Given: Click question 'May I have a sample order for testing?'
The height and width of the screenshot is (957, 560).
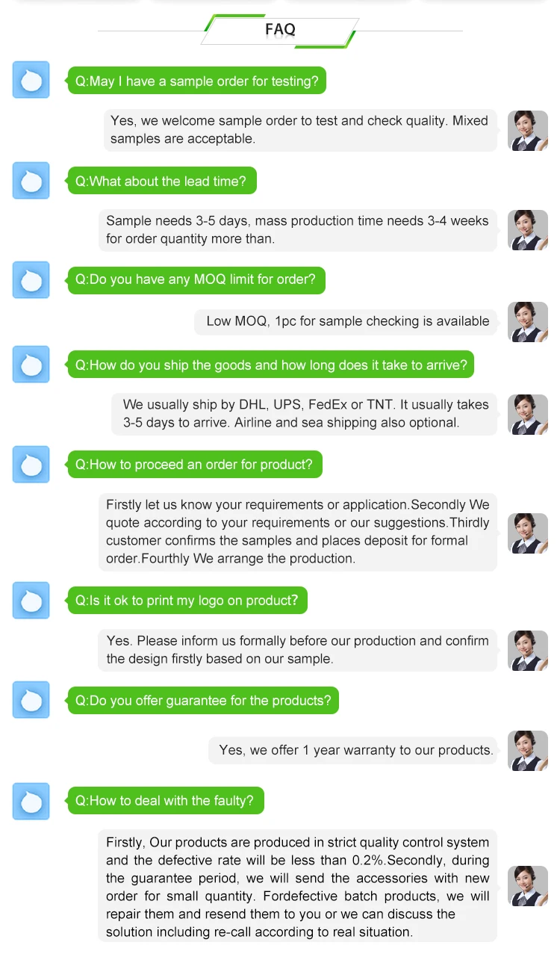Looking at the screenshot, I should point(197,81).
